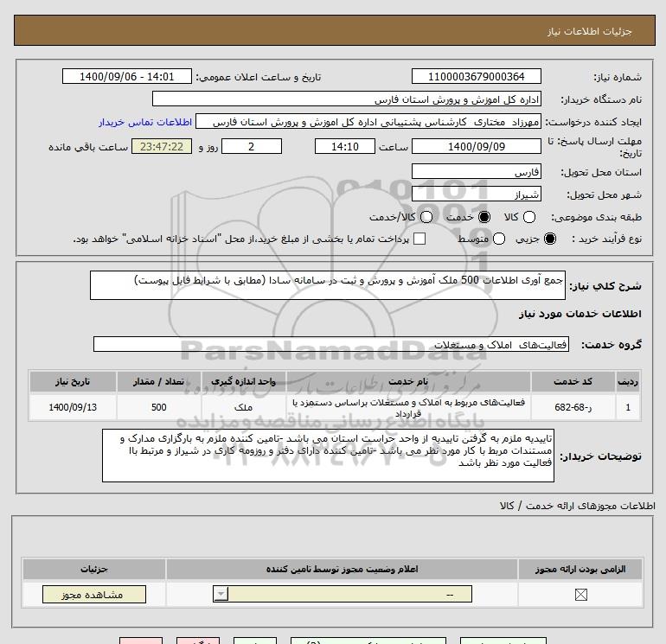Click the service name cell in row 1

[408, 407]
